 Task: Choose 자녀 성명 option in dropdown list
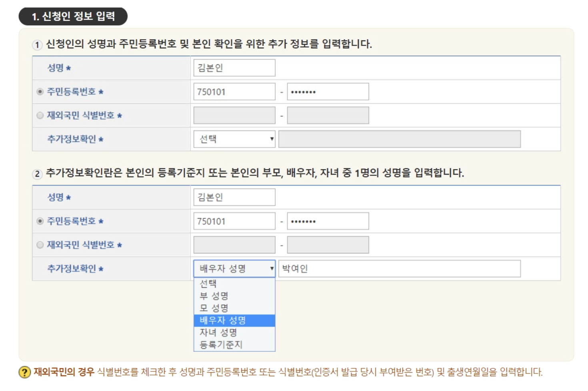234,333
